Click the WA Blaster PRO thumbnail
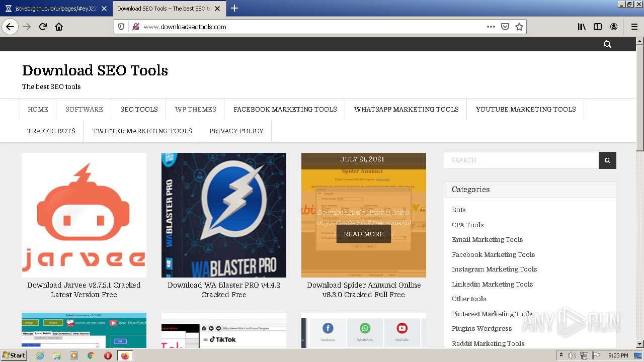644x362 pixels. click(224, 215)
